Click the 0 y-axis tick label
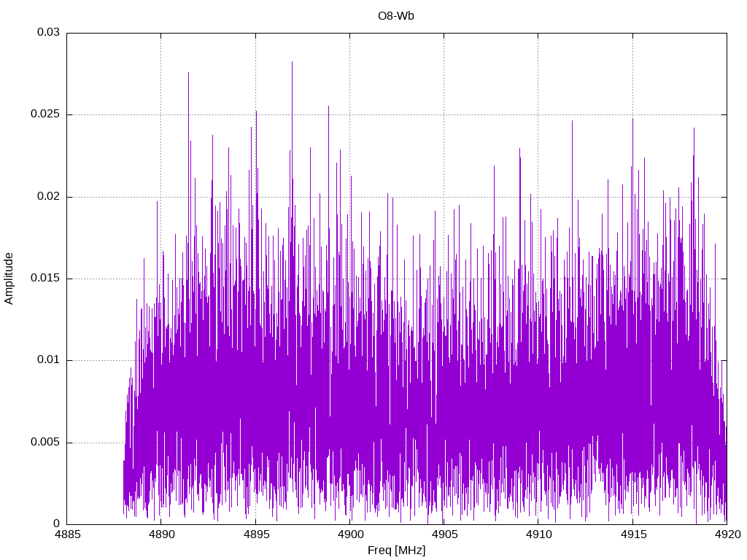Screen dimensions: 747x560 pyautogui.click(x=57, y=524)
